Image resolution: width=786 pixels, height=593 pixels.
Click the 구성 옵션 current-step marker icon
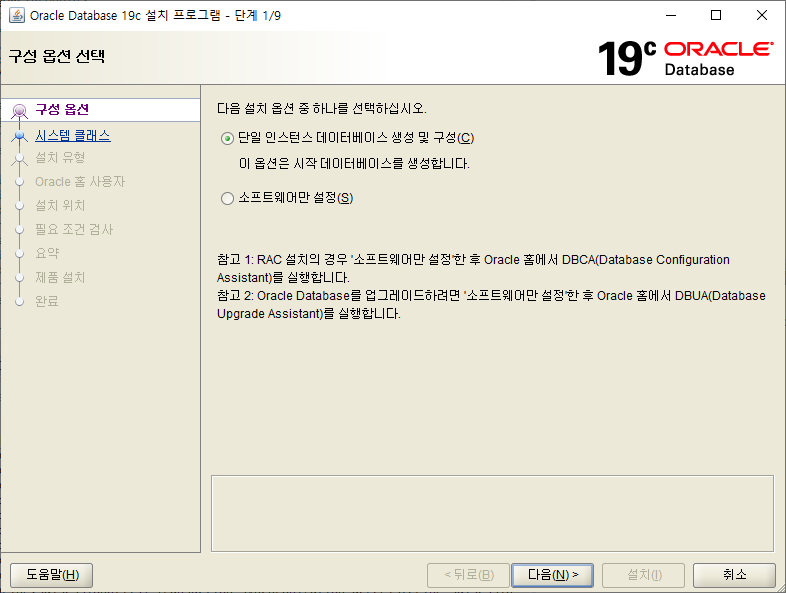(x=20, y=111)
